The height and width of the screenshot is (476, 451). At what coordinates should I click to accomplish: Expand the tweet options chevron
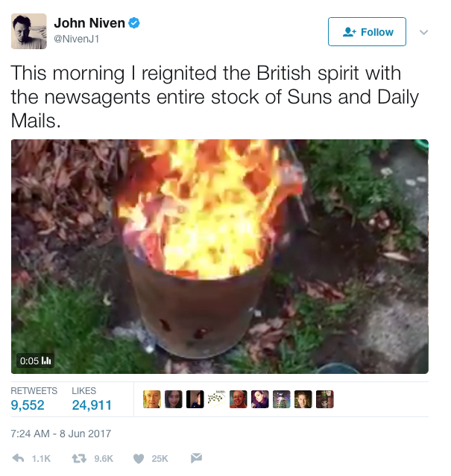(423, 32)
